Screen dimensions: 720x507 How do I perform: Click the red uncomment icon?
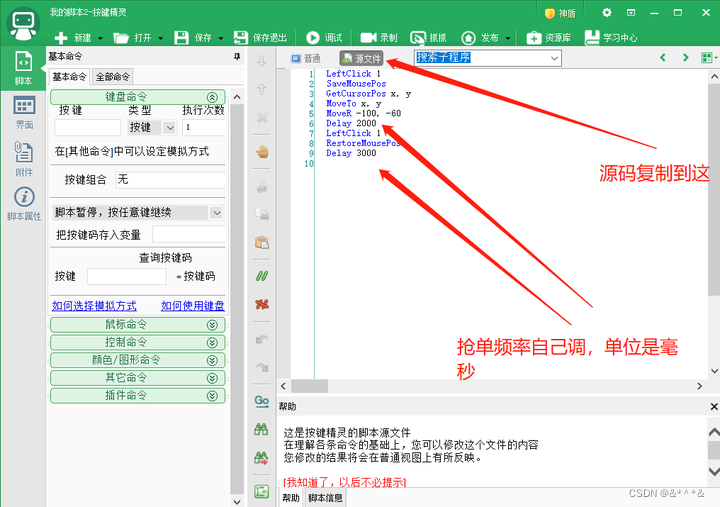[262, 304]
